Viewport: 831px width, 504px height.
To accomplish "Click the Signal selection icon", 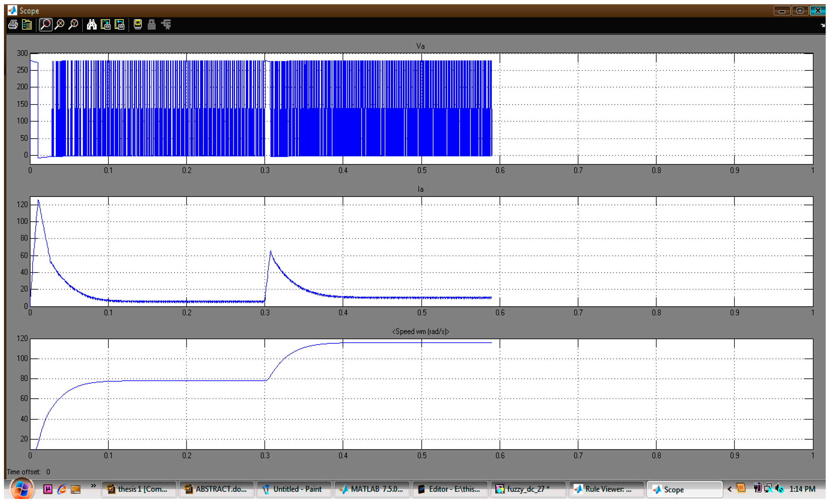I will tap(166, 25).
